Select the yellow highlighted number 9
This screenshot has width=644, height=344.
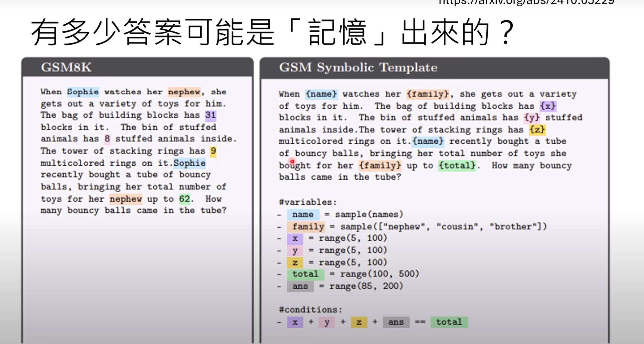pos(213,151)
